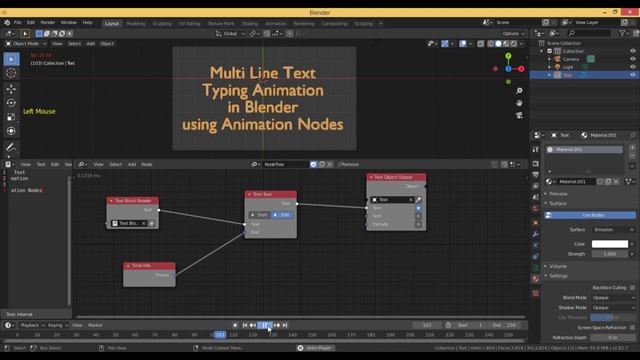
Task: Choose the Move tool
Action: click(x=11, y=89)
